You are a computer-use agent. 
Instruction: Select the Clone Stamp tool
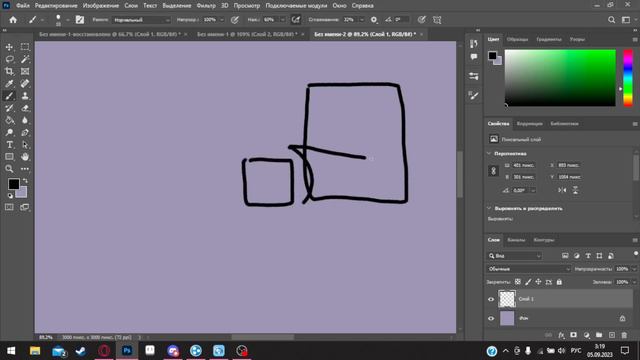pos(25,96)
